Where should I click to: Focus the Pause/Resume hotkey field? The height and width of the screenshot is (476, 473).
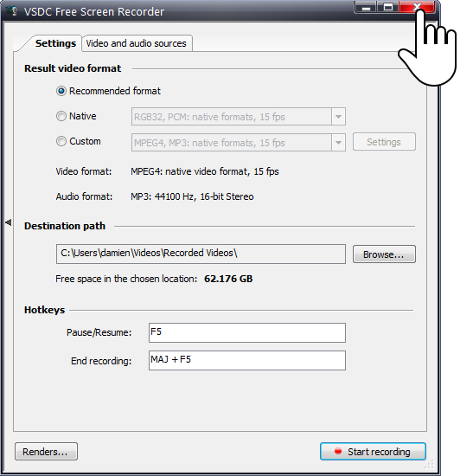pos(247,332)
